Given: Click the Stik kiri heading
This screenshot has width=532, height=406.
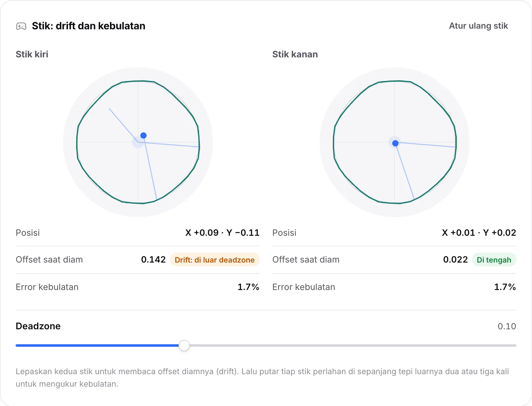Looking at the screenshot, I should click(x=32, y=54).
